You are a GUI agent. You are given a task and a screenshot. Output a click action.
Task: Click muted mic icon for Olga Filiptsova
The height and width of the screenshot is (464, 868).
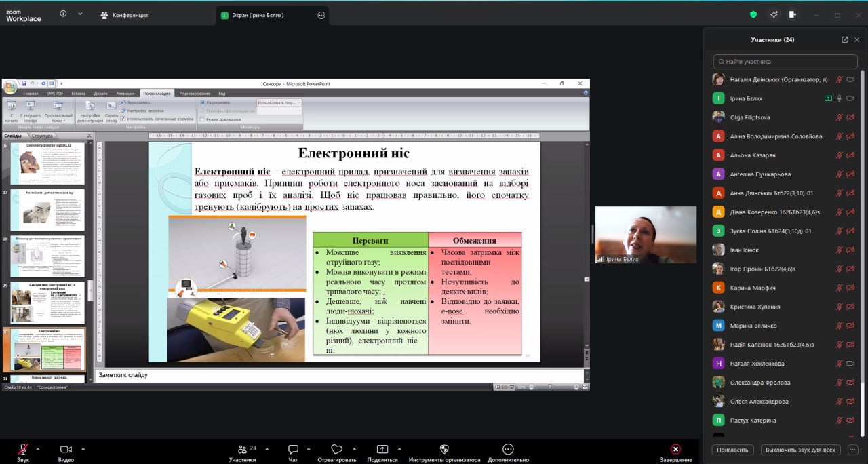coord(839,117)
